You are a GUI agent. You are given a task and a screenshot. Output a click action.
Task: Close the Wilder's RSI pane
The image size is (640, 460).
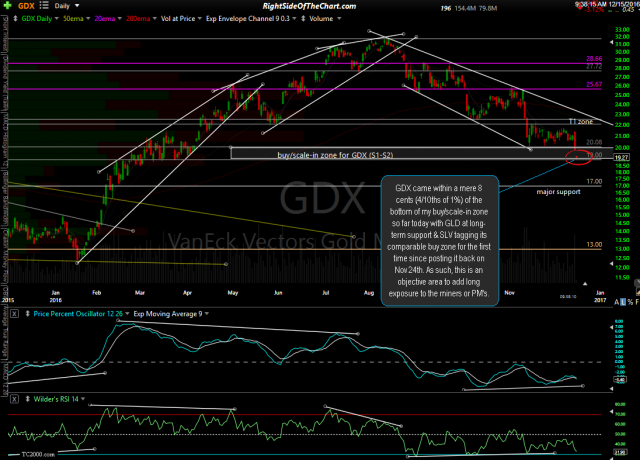click(14, 399)
